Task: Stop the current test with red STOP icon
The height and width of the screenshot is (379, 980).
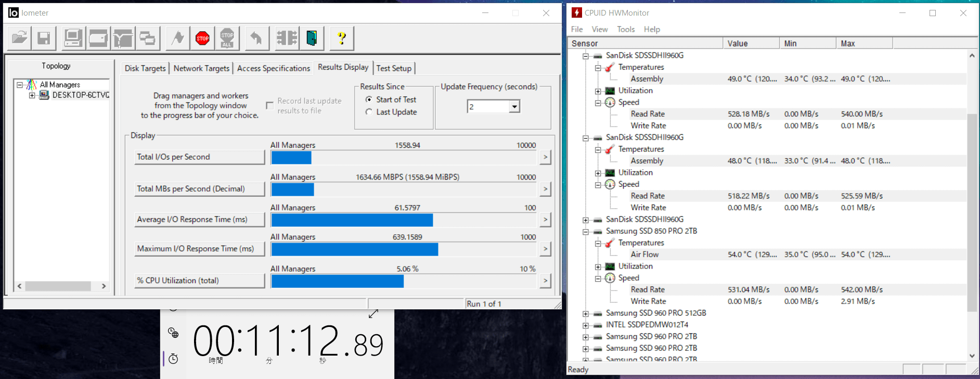Action: tap(202, 38)
